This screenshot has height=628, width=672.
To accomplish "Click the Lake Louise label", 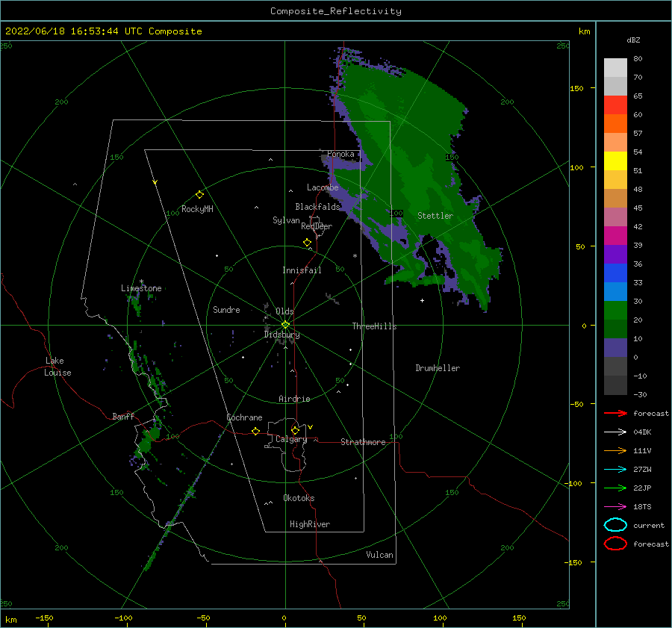I will [58, 367].
